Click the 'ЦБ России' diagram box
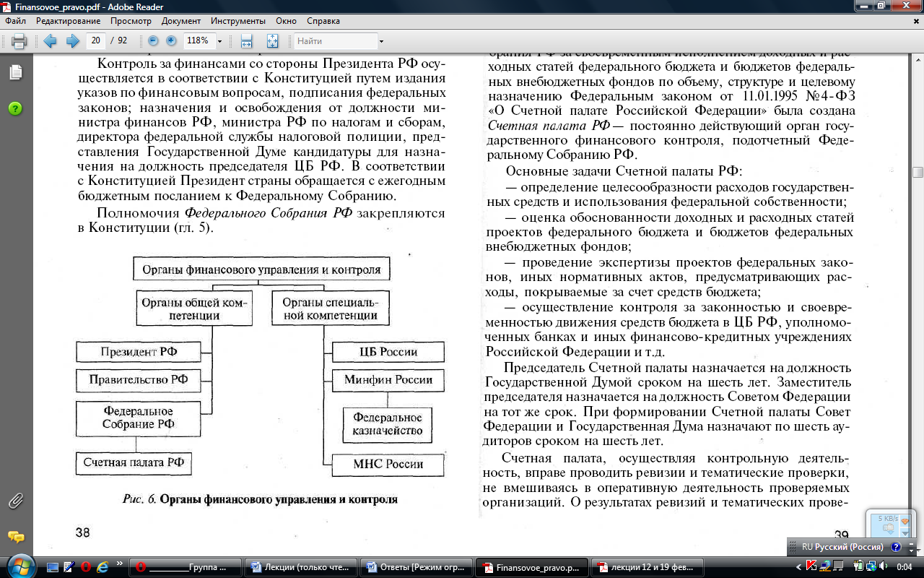 point(388,353)
